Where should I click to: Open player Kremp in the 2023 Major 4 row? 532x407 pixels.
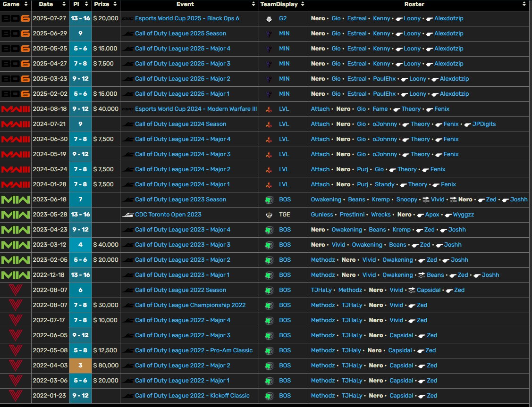coord(401,229)
